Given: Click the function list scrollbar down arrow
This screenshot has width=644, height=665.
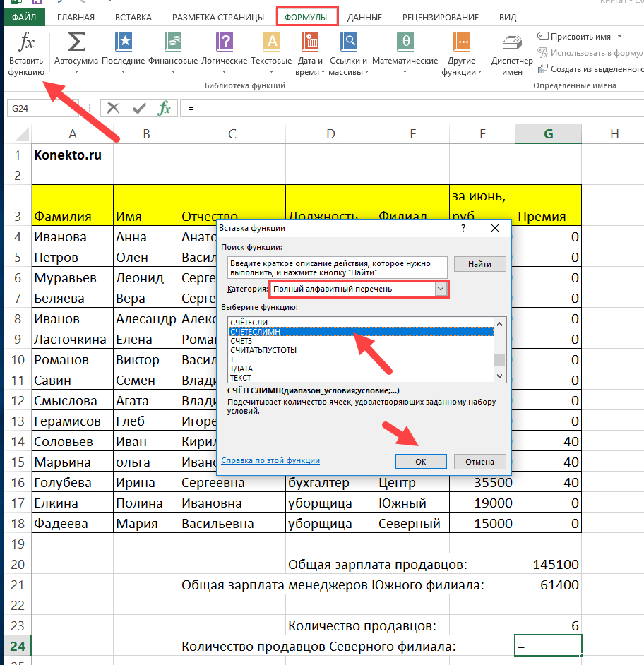Looking at the screenshot, I should point(500,378).
